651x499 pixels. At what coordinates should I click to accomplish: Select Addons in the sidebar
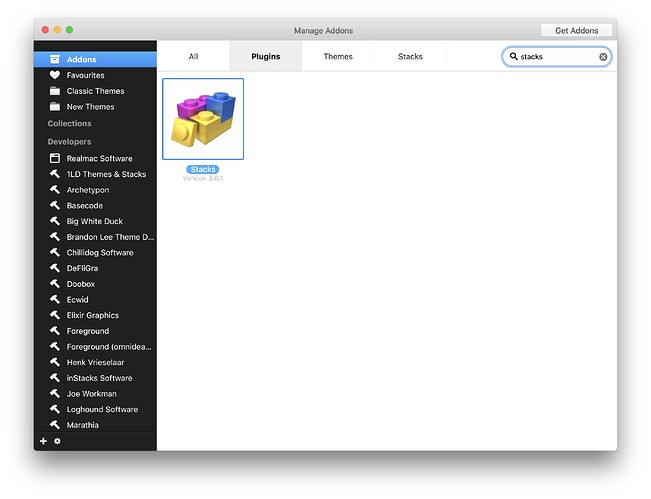(95, 59)
